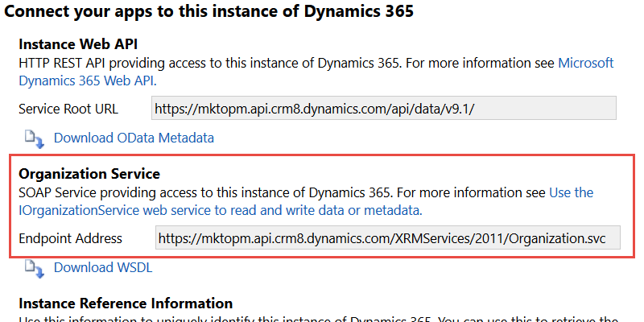Viewport: 644px width, 322px height.
Task: Click the 'HTTP REST API providing access' description
Action: 287,64
